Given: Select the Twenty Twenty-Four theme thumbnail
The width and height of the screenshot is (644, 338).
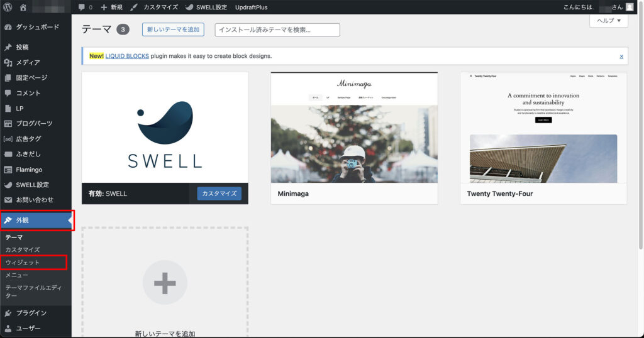Looking at the screenshot, I should [x=543, y=128].
